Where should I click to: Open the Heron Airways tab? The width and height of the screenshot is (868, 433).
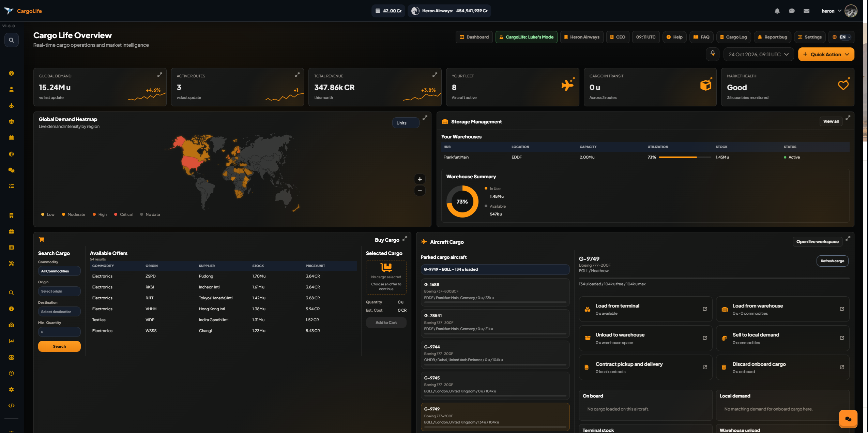pos(582,37)
